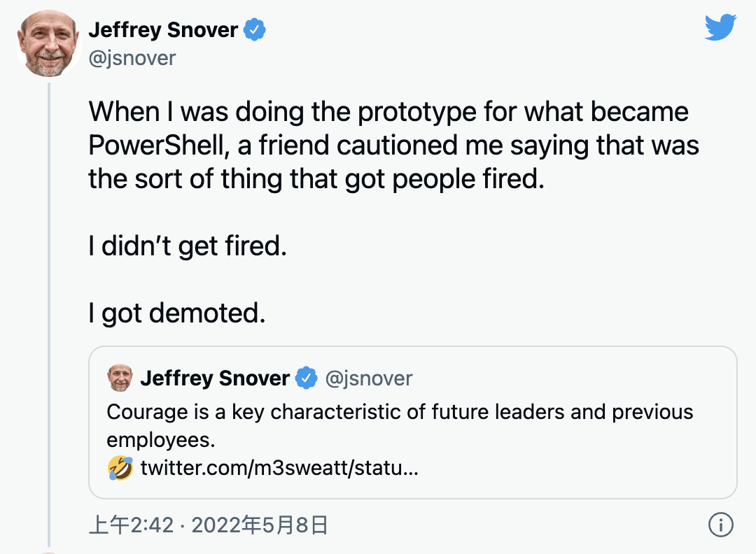Click the 'Courage is a key characteristic' quoted text

(x=400, y=412)
